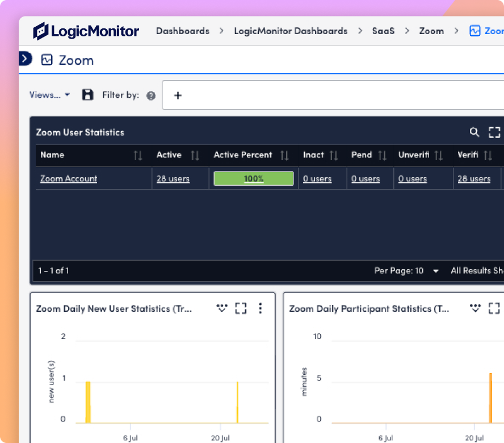This screenshot has width=504, height=443.
Task: Expand Daily Participant Statistics widget fullscreen
Action: [494, 308]
